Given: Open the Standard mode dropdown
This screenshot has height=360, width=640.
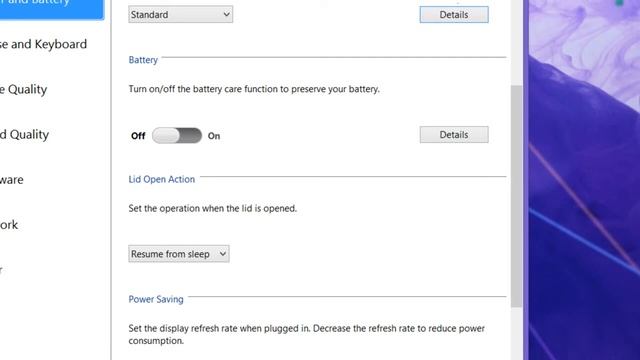Looking at the screenshot, I should [x=180, y=15].
